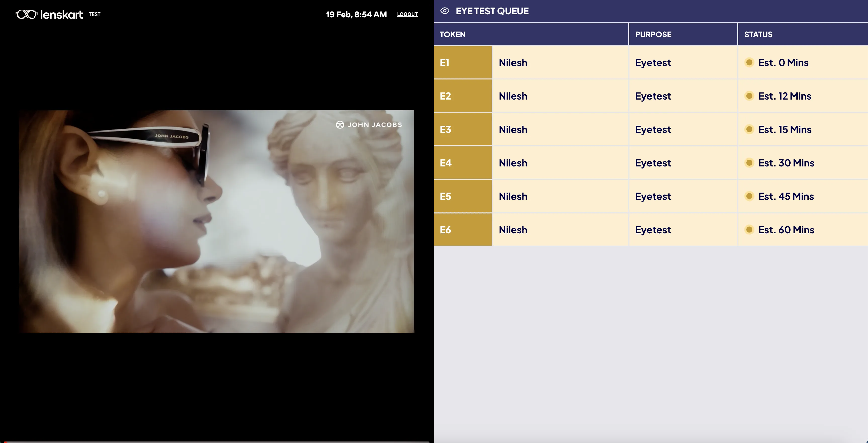Select token E2 badge

tap(463, 96)
